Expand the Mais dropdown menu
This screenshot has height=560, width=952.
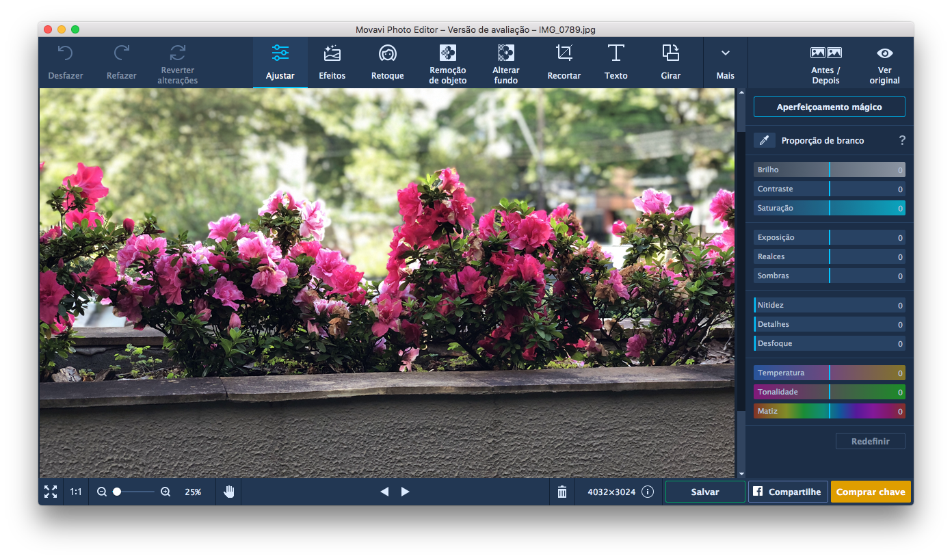726,63
